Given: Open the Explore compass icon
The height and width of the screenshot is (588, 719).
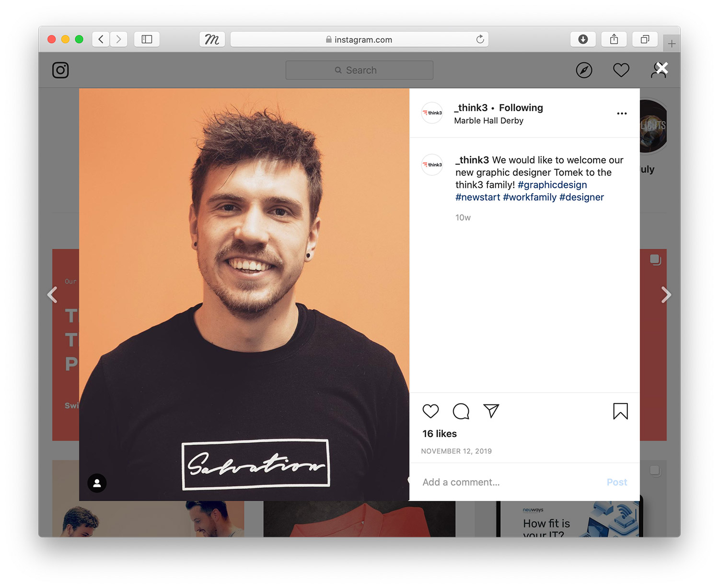Looking at the screenshot, I should coord(584,70).
